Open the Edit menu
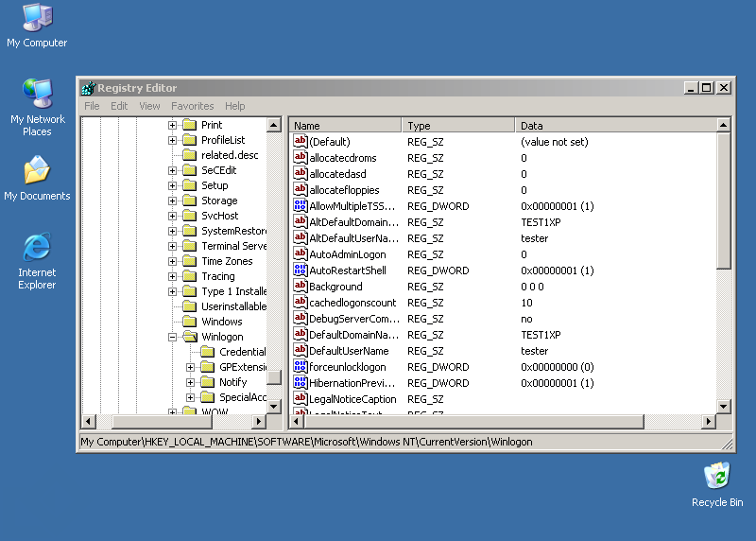This screenshot has width=756, height=541. 119,106
